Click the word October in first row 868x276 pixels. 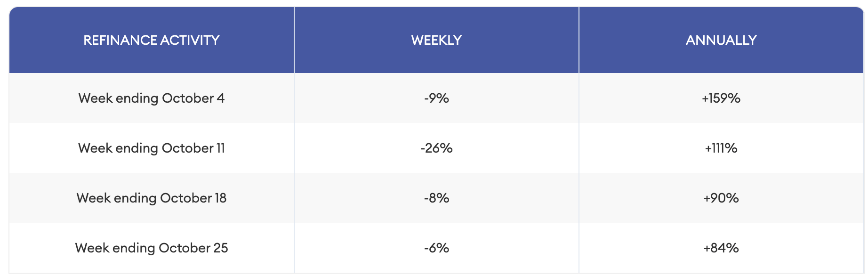click(x=188, y=98)
